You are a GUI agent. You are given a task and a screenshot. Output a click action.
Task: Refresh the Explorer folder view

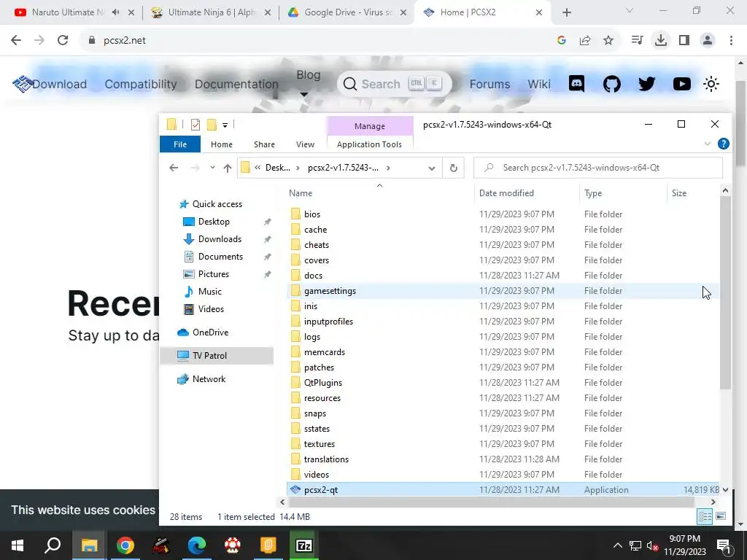click(454, 168)
